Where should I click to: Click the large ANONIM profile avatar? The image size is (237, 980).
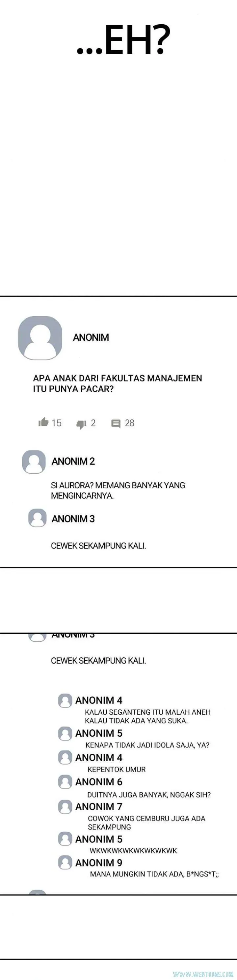[40, 338]
